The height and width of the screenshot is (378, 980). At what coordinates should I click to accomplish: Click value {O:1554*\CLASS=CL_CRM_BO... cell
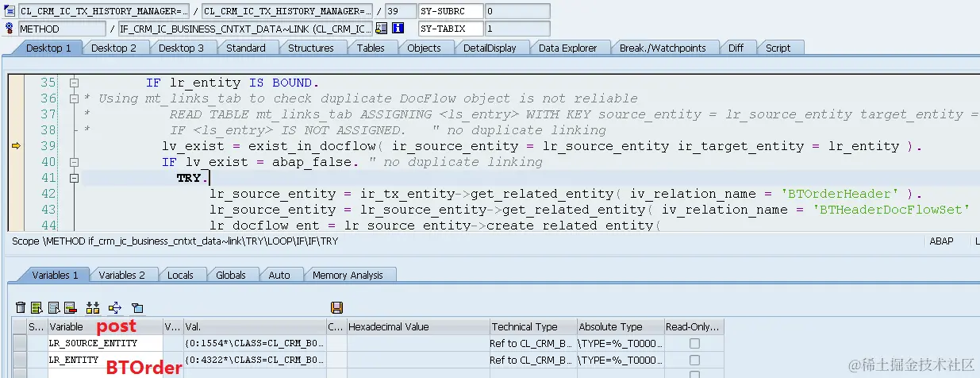pos(255,343)
